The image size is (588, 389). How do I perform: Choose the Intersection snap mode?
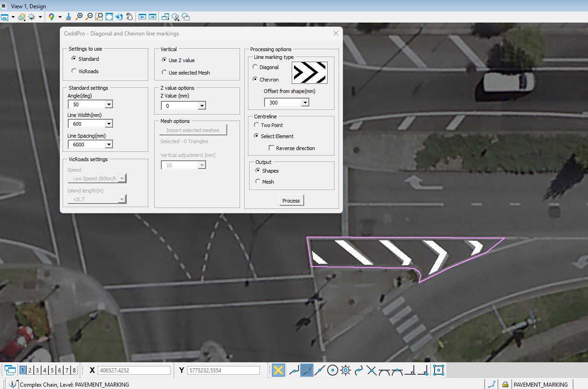tap(371, 370)
